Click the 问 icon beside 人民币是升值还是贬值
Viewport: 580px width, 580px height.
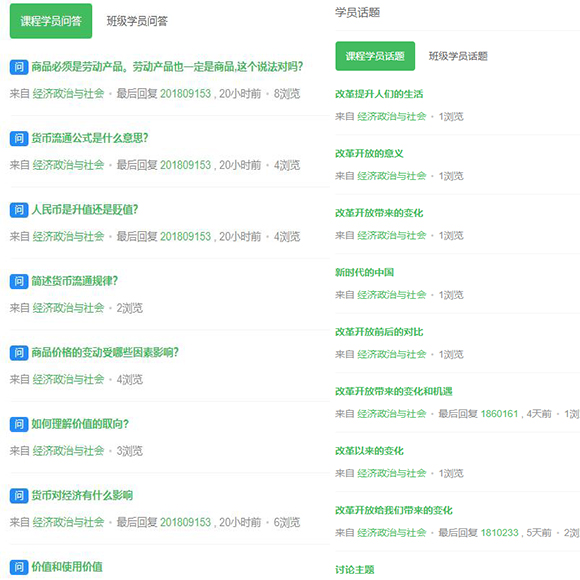pos(19,210)
